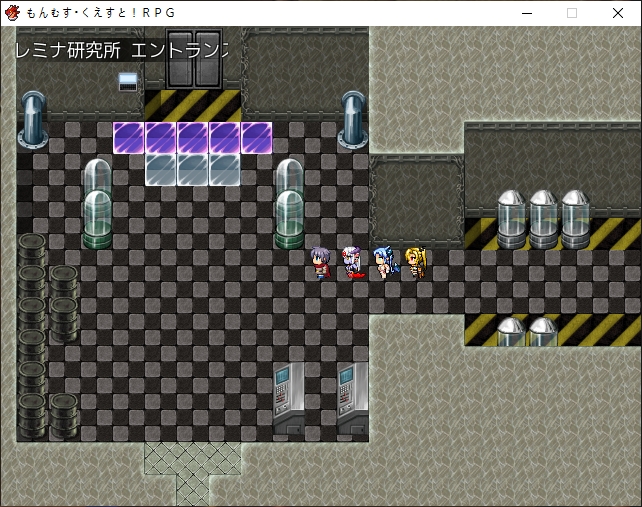Click the white-haired party member sprite
This screenshot has width=642, height=507.
coord(352,263)
